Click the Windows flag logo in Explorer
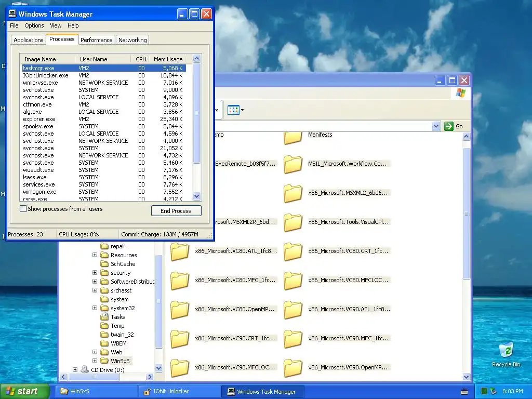This screenshot has height=399, width=532. pos(461,92)
